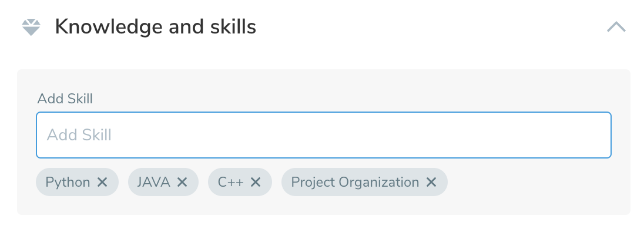Image resolution: width=644 pixels, height=236 pixels.
Task: Select the Python chip label text
Action: click(68, 182)
